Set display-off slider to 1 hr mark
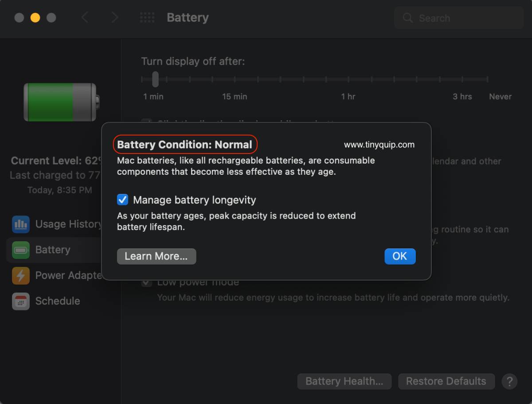Image resolution: width=532 pixels, height=404 pixels. [x=348, y=79]
